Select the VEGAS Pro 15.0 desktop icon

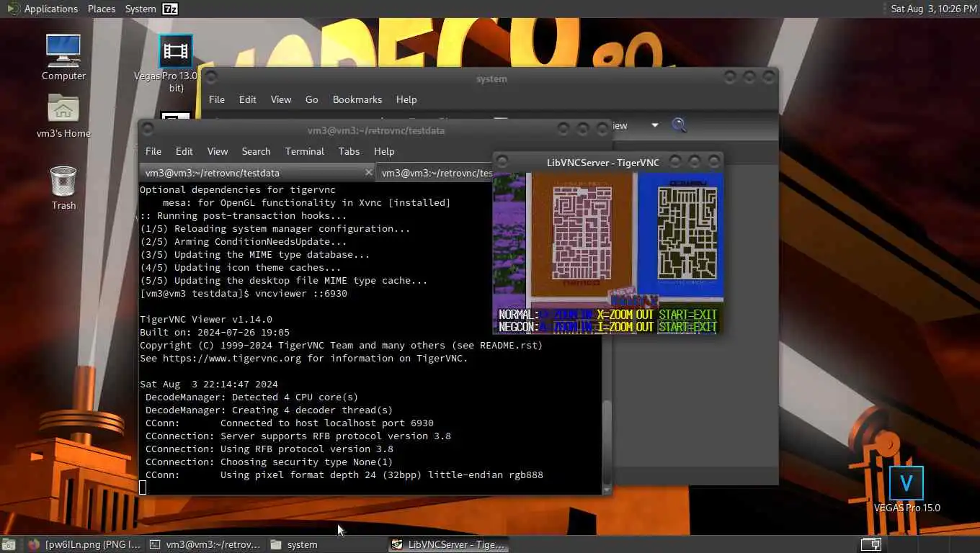click(906, 490)
